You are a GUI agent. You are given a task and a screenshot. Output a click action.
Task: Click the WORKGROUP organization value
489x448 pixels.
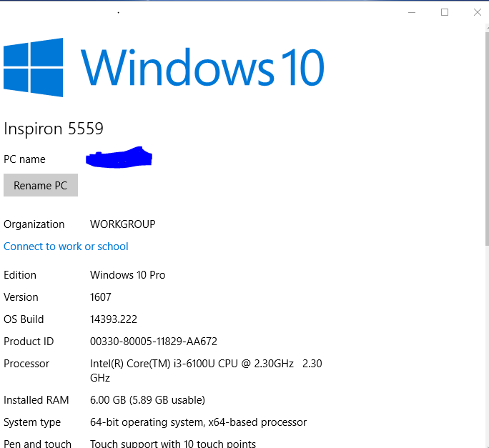122,224
